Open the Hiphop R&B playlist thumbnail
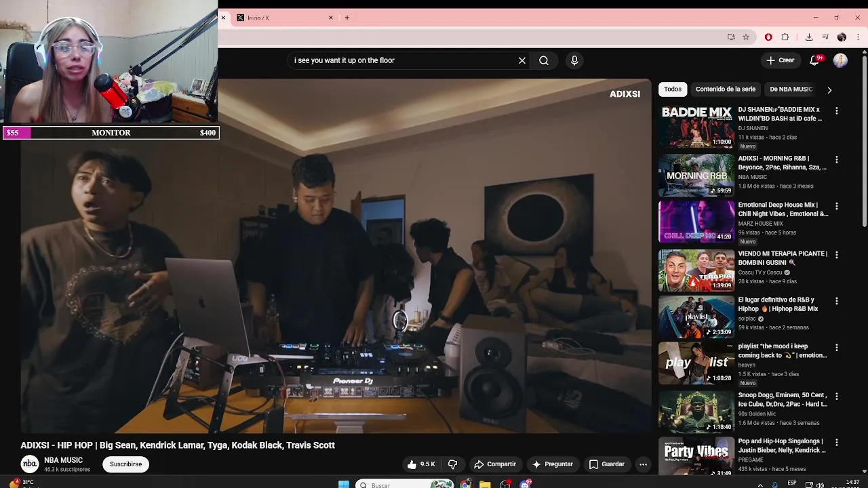The image size is (868, 488). tap(696, 317)
